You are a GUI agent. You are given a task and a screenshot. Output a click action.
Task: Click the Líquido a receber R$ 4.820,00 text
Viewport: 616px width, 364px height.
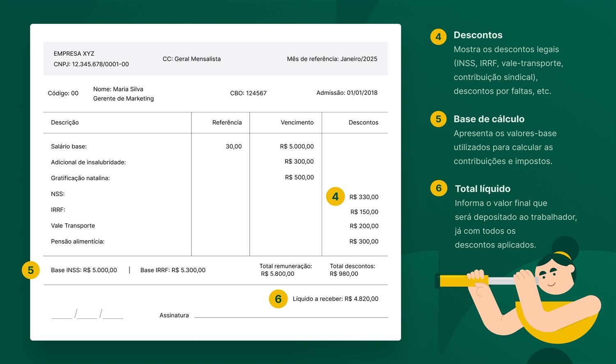pos(335,299)
